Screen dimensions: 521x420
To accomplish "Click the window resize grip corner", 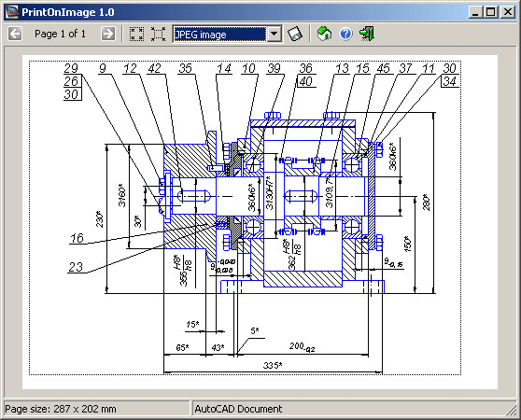I will 511,410.
